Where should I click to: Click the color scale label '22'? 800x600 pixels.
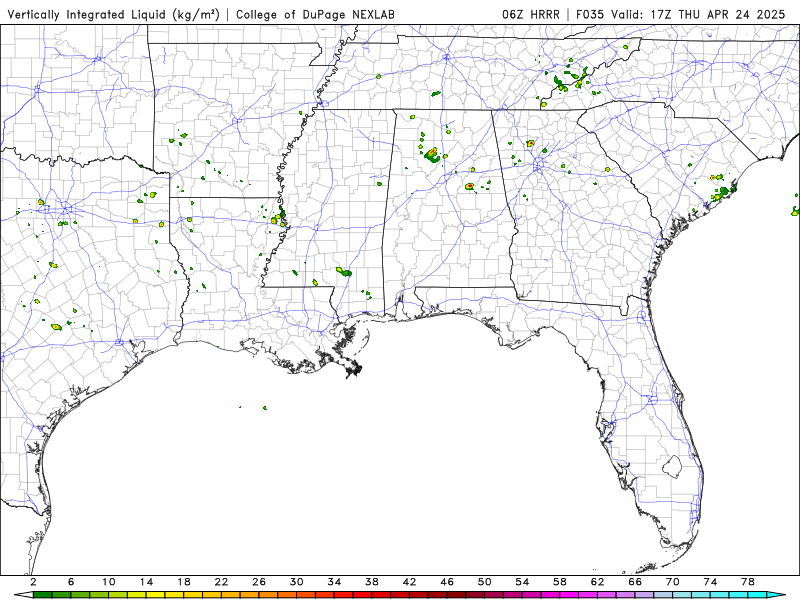coord(221,582)
